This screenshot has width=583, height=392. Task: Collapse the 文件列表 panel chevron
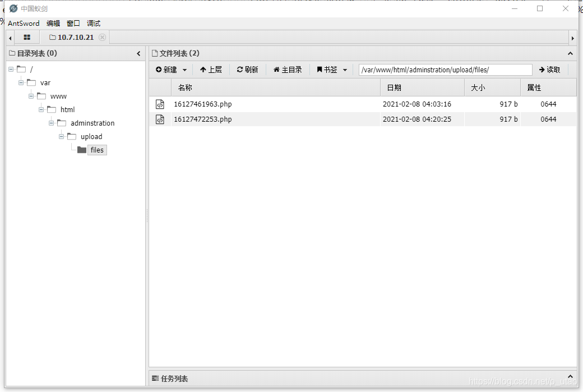pyautogui.click(x=570, y=53)
